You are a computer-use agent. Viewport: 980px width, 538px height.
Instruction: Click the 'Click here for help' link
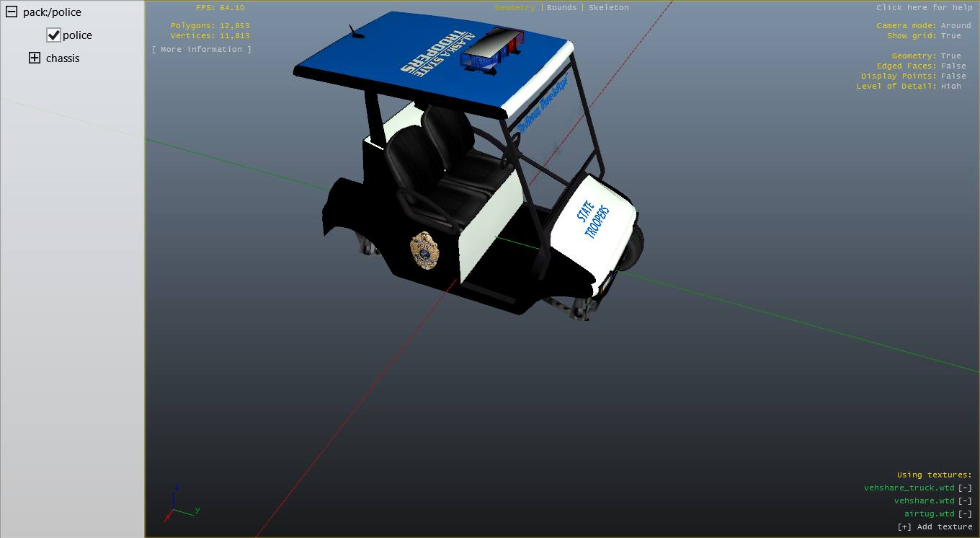[x=924, y=7]
